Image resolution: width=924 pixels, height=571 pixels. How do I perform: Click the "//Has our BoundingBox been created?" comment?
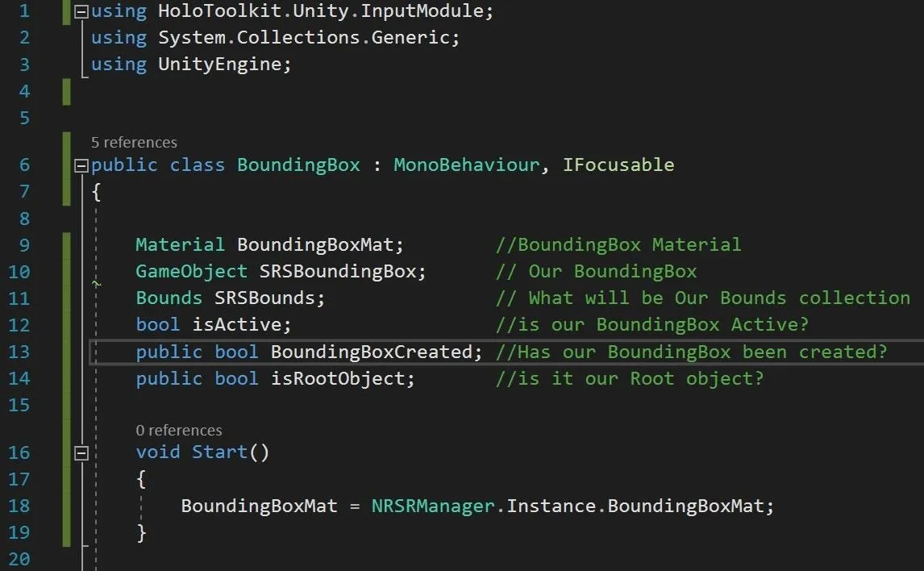[691, 352]
